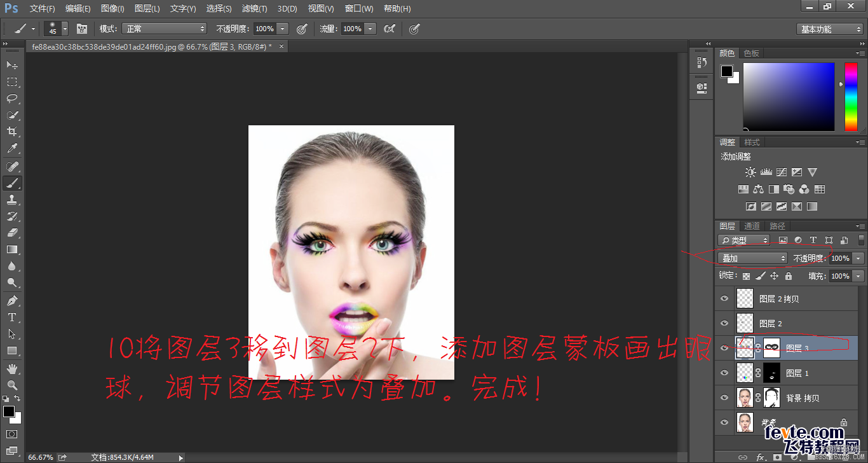
Task: Switch to the 色板 tab
Action: [752, 53]
